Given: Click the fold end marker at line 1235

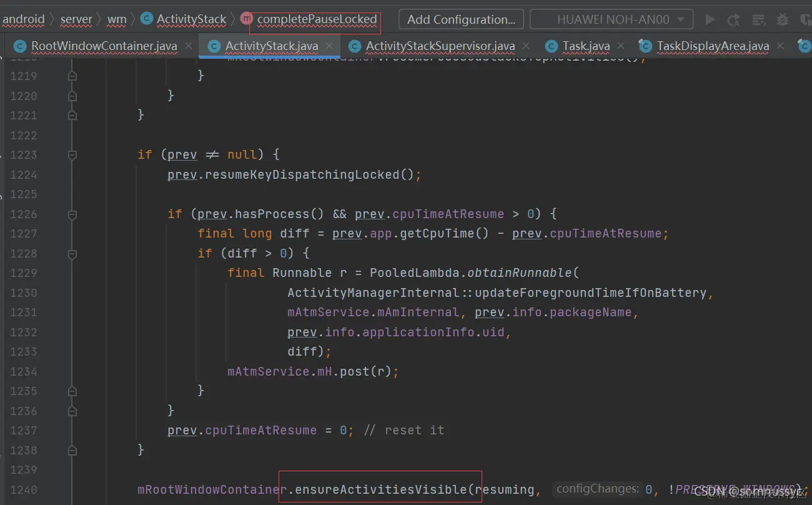Looking at the screenshot, I should 72,391.
